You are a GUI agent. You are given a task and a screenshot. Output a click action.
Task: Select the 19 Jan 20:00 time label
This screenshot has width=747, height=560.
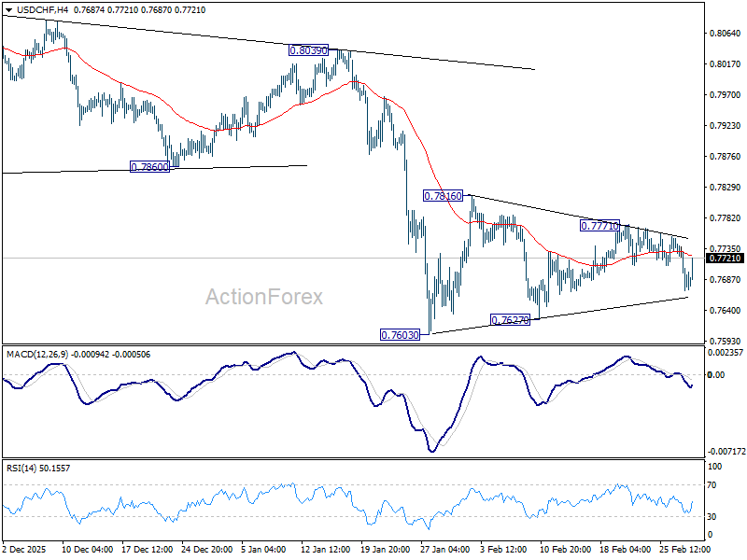point(386,549)
